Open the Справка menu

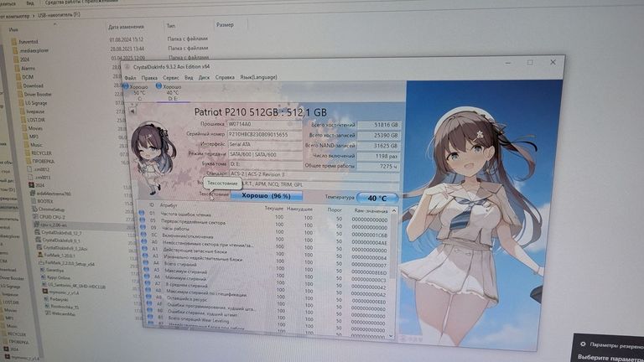225,77
